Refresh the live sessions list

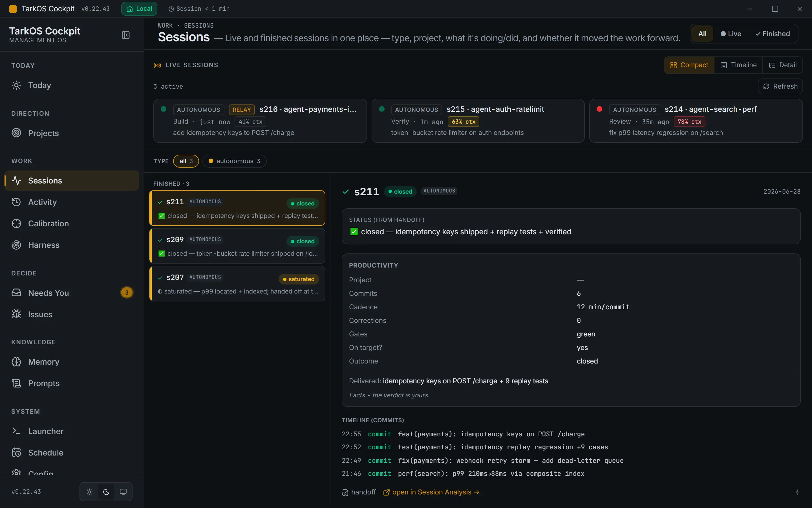click(x=780, y=86)
